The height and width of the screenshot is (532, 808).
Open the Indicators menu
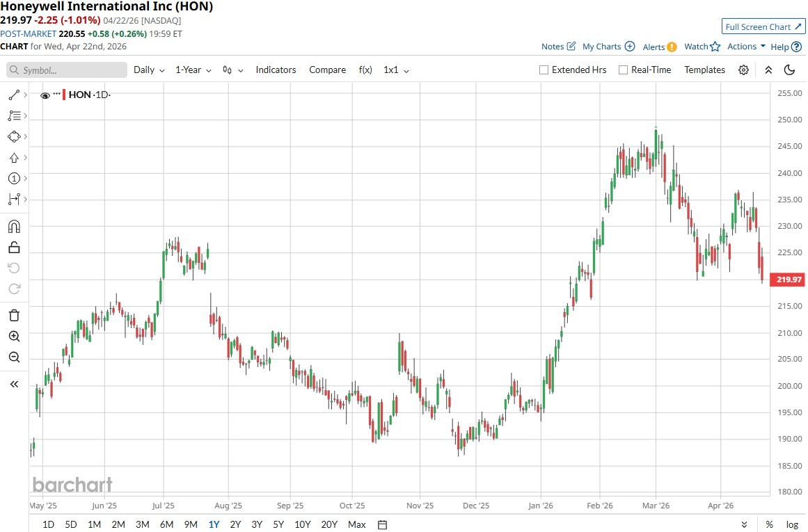point(276,70)
